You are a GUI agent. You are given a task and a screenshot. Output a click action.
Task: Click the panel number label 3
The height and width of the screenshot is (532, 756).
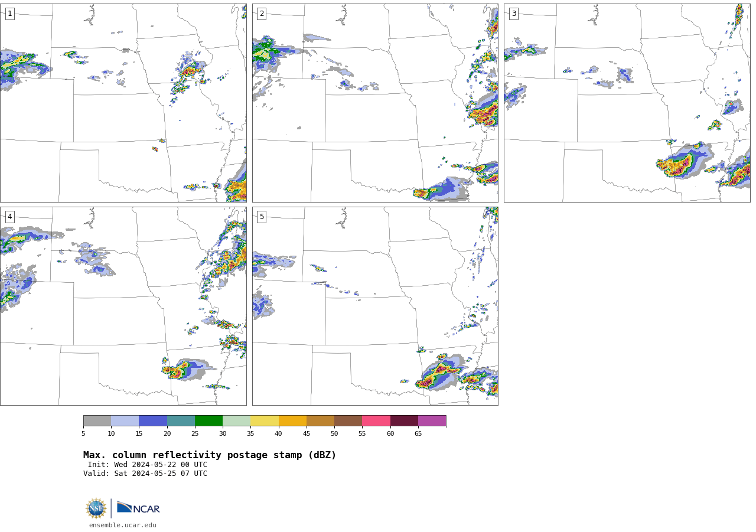pos(513,14)
